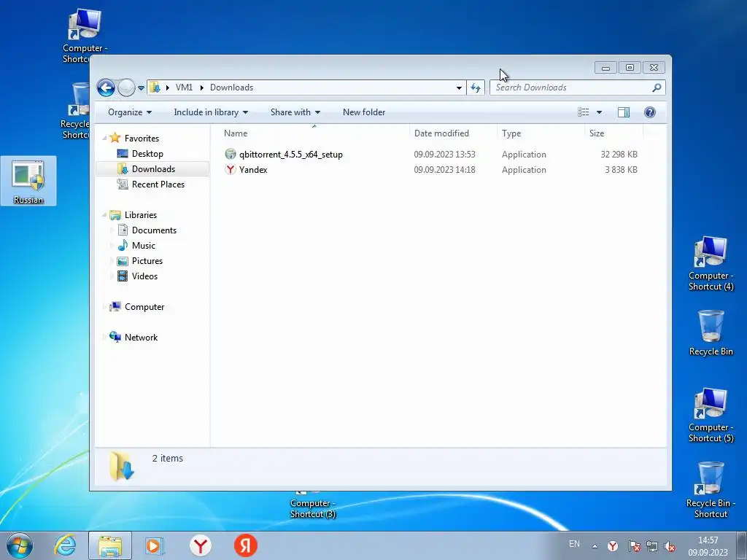
Task: Select Computer in the navigation pane
Action: point(144,307)
